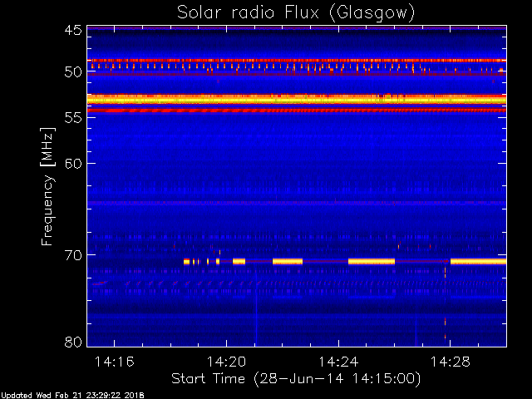Click the 80 frequency tick label
Viewport: 532px width, 399px height.
tap(73, 342)
